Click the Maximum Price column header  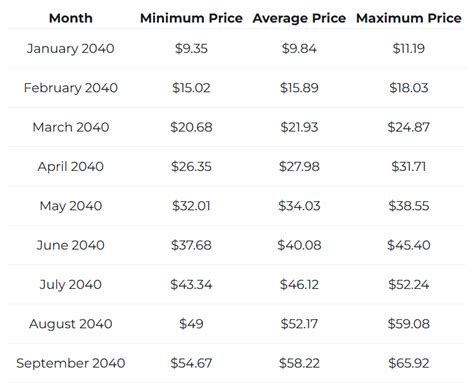click(409, 18)
